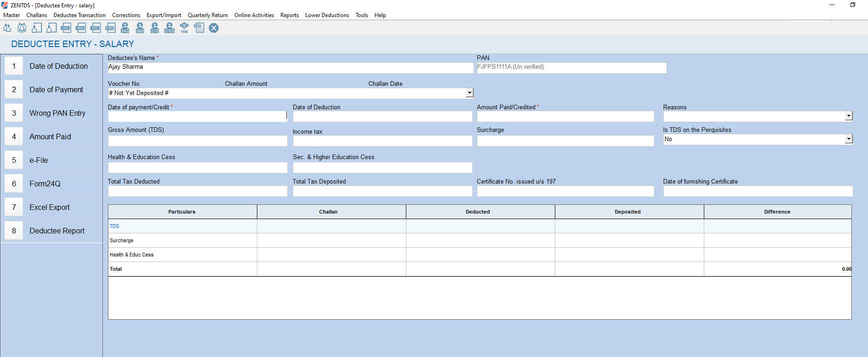Viewport: 868px width, 357px height.
Task: Click the PAN field
Action: [x=571, y=68]
